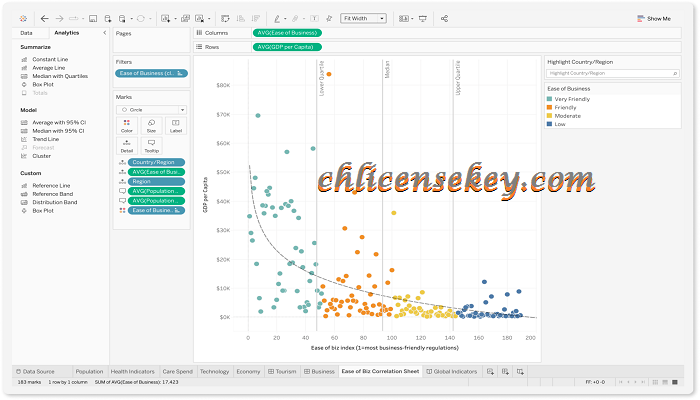This screenshot has height=400, width=700.
Task: Click the Swap Rows and Columns icon
Action: [x=225, y=19]
